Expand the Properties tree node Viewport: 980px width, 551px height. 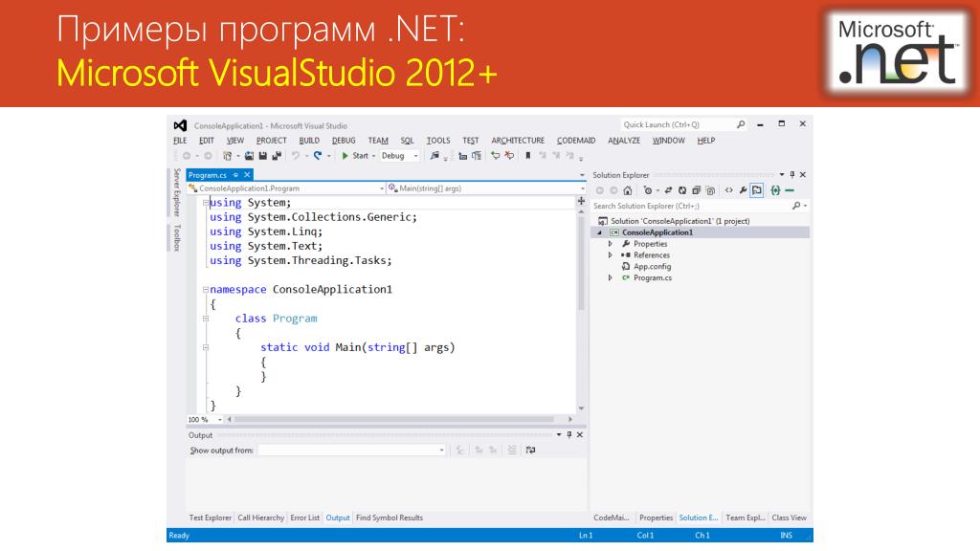pyautogui.click(x=611, y=244)
